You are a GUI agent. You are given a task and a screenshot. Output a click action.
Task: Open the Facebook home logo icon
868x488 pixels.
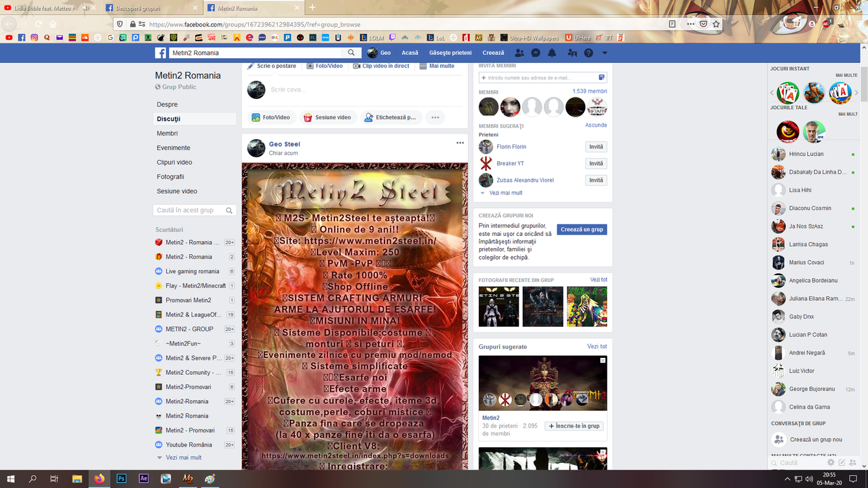click(161, 53)
